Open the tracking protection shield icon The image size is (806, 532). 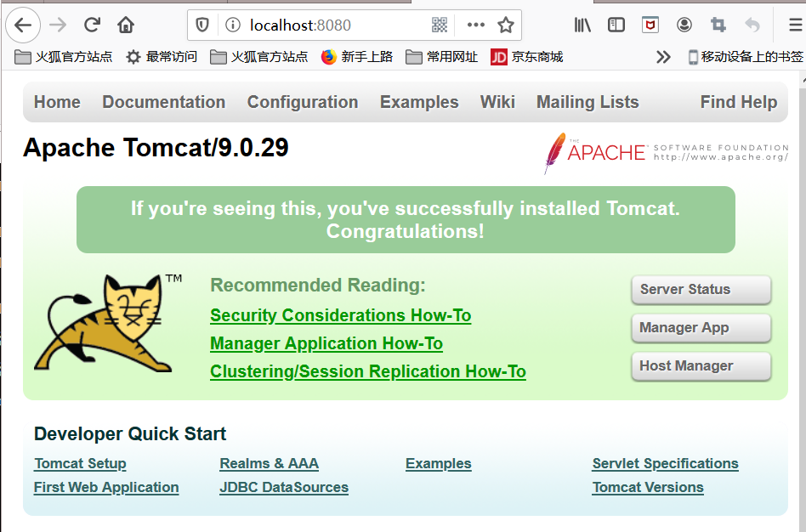click(x=202, y=25)
